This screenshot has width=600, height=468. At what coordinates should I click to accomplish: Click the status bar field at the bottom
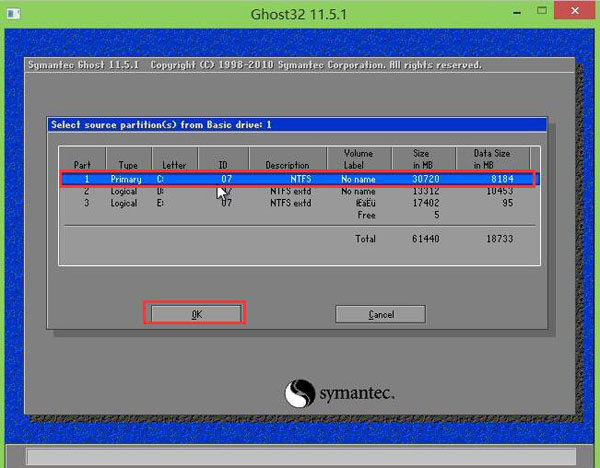[x=301, y=457]
